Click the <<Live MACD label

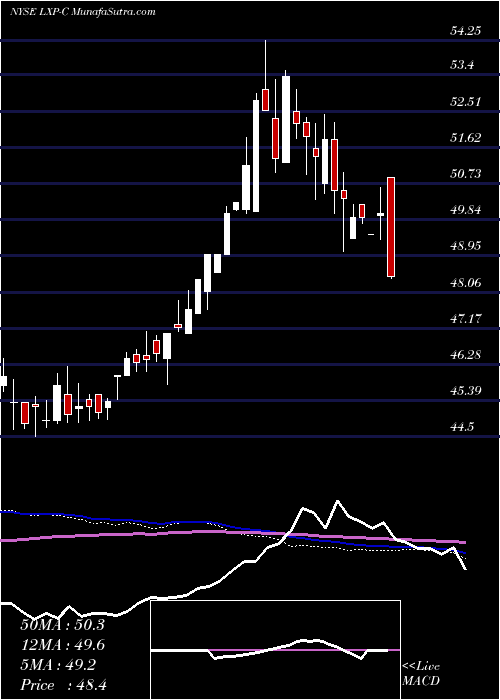pyautogui.click(x=421, y=674)
